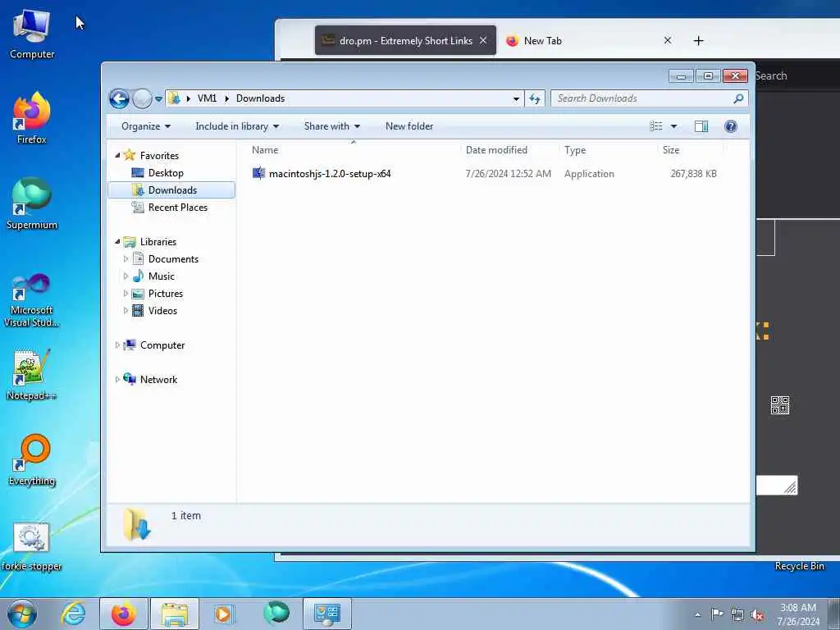Viewport: 840px width, 630px height.
Task: Open the Organize menu
Action: 146,126
